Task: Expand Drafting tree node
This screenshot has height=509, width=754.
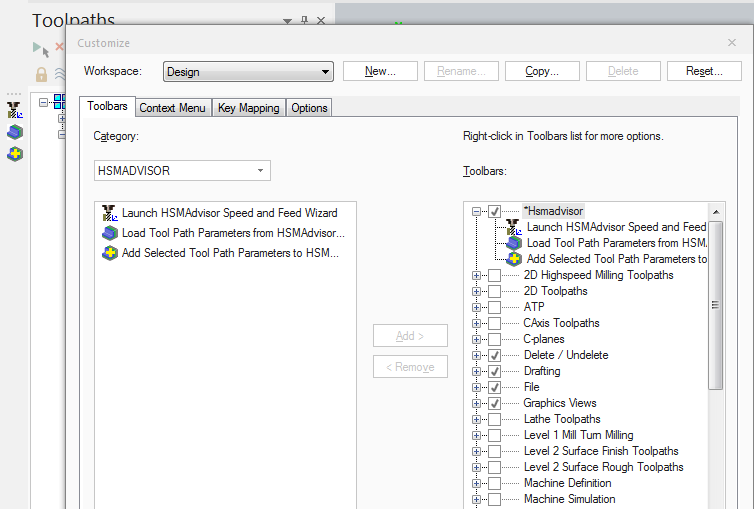Action: tap(476, 371)
